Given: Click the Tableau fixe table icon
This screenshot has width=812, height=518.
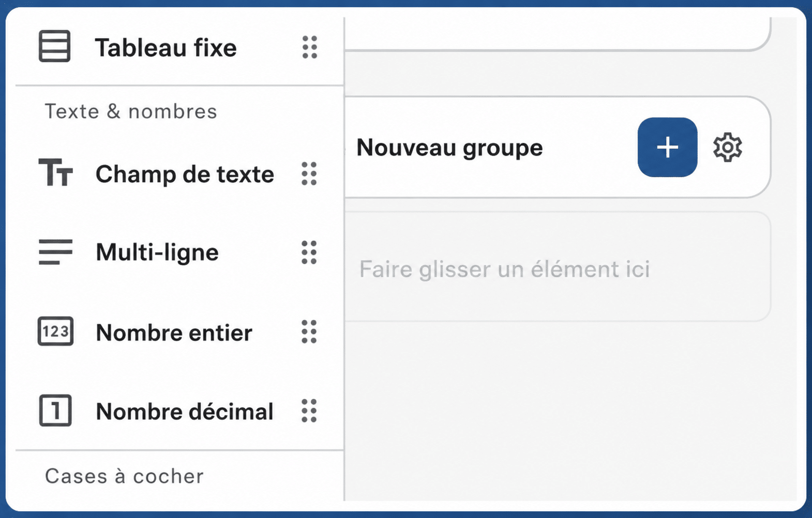Looking at the screenshot, I should pos(55,47).
